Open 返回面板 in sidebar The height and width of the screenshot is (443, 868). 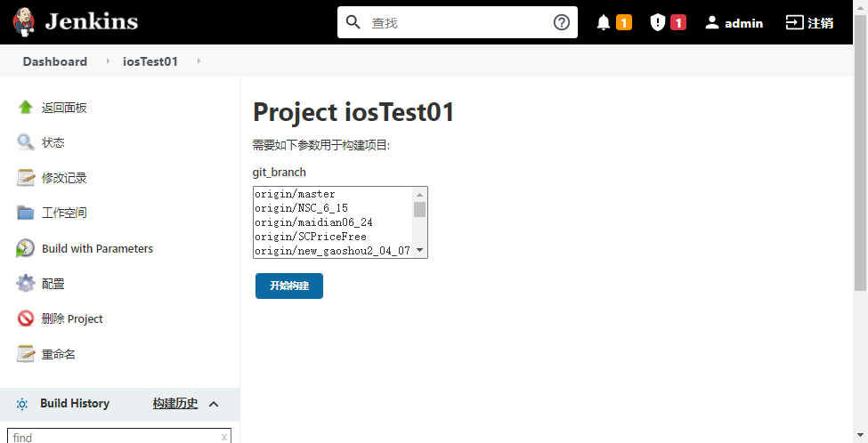pos(64,108)
